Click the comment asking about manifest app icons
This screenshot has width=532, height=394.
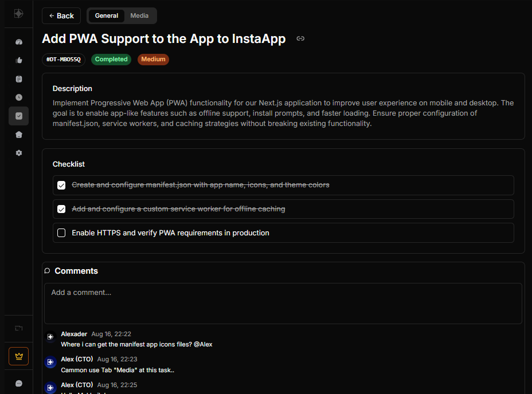137,345
